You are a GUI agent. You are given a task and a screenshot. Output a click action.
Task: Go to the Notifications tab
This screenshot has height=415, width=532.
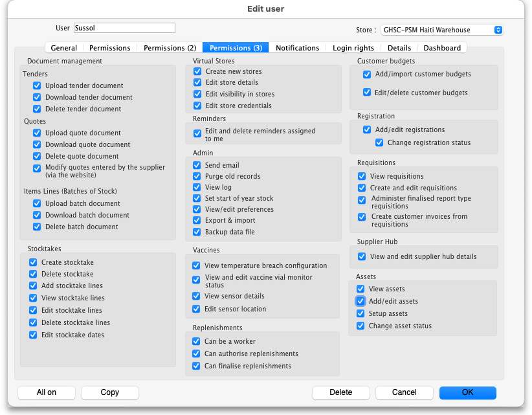297,48
